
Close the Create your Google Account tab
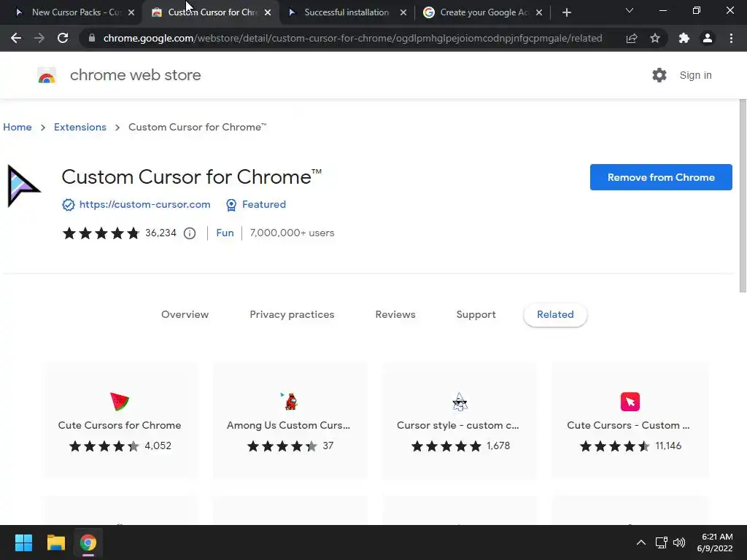[539, 12]
